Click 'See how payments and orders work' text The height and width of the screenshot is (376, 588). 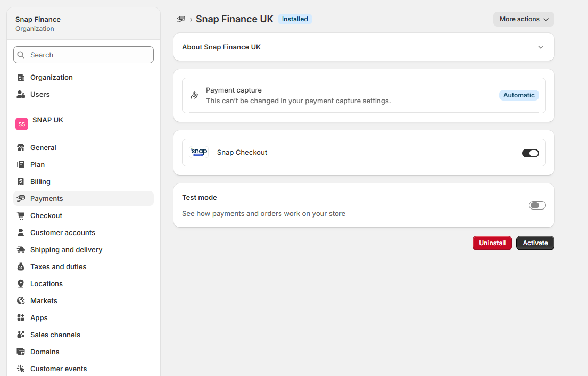coord(263,214)
